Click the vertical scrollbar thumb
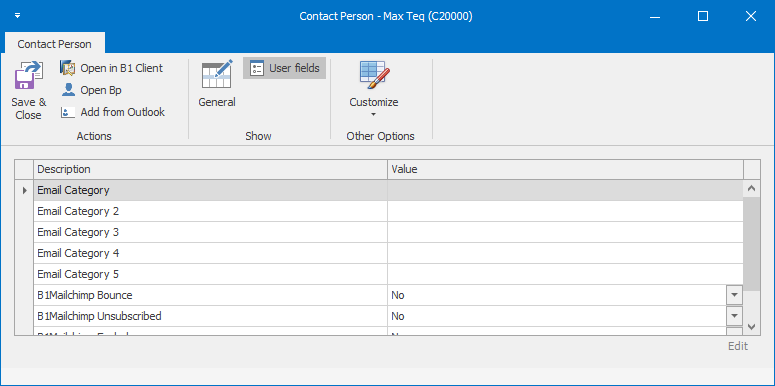The image size is (775, 386). click(752, 243)
